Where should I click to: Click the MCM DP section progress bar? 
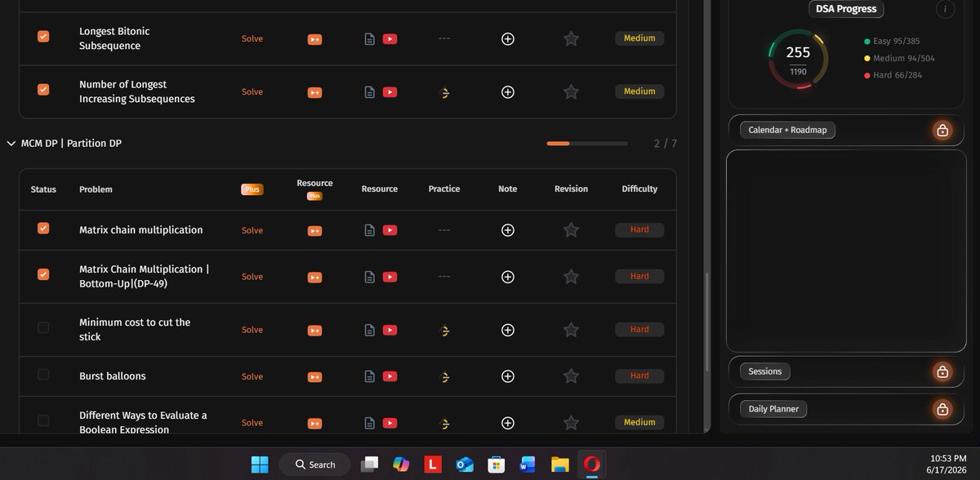point(587,144)
